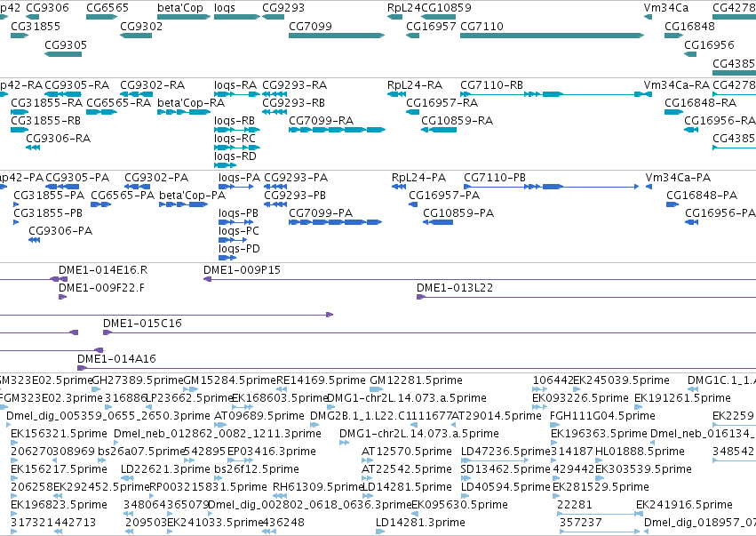Click the CG16957 gene label

pyautogui.click(x=431, y=26)
